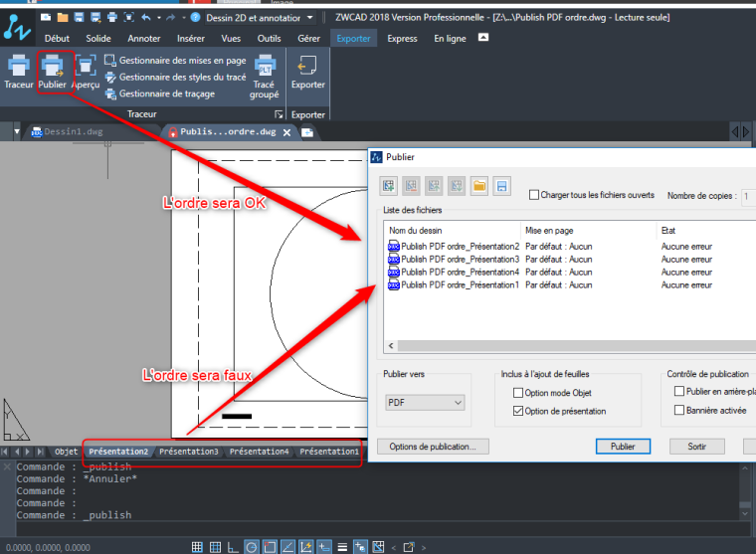756x554 pixels.
Task: Click Load sheet list folder icon
Action: coord(479,186)
